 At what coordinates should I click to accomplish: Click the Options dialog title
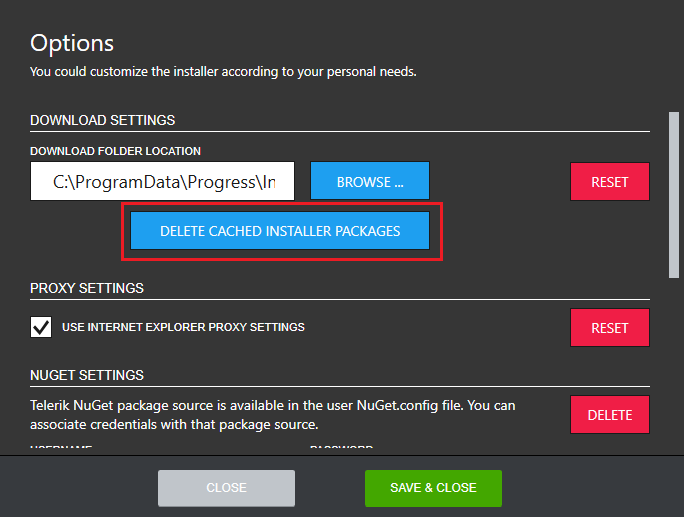coord(72,43)
